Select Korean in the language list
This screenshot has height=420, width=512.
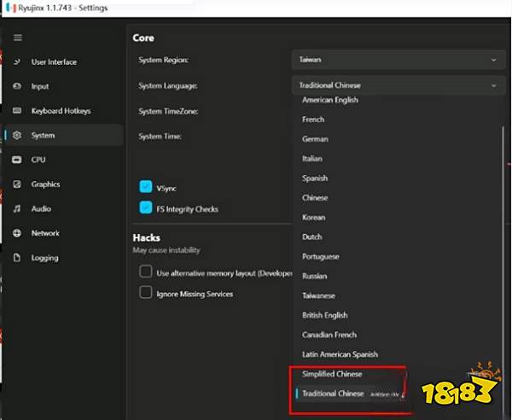click(313, 217)
